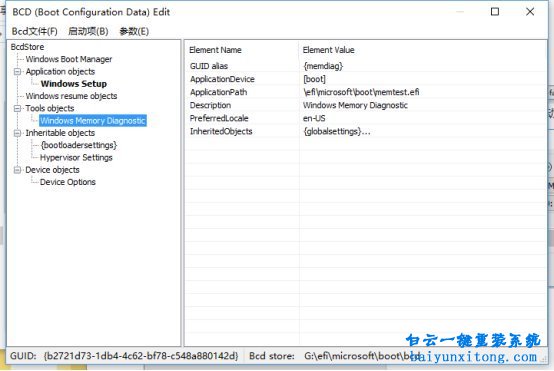Select Windows resume objects item
This screenshot has height=371, width=554.
click(71, 96)
